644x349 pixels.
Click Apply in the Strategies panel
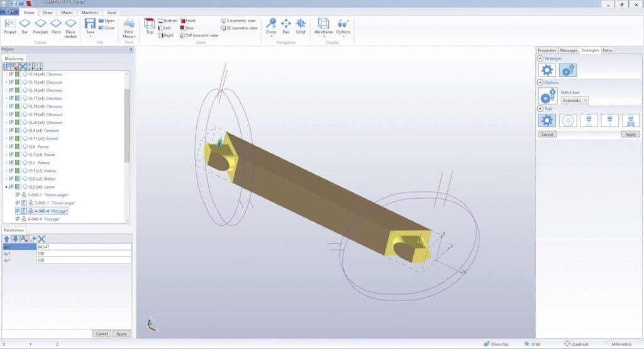630,134
